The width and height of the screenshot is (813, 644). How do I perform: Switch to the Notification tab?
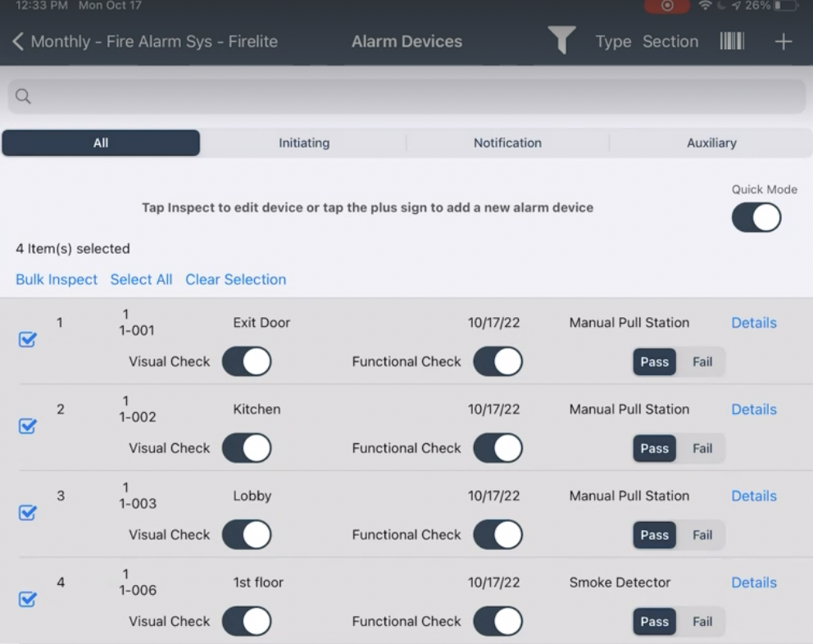pyautogui.click(x=507, y=143)
